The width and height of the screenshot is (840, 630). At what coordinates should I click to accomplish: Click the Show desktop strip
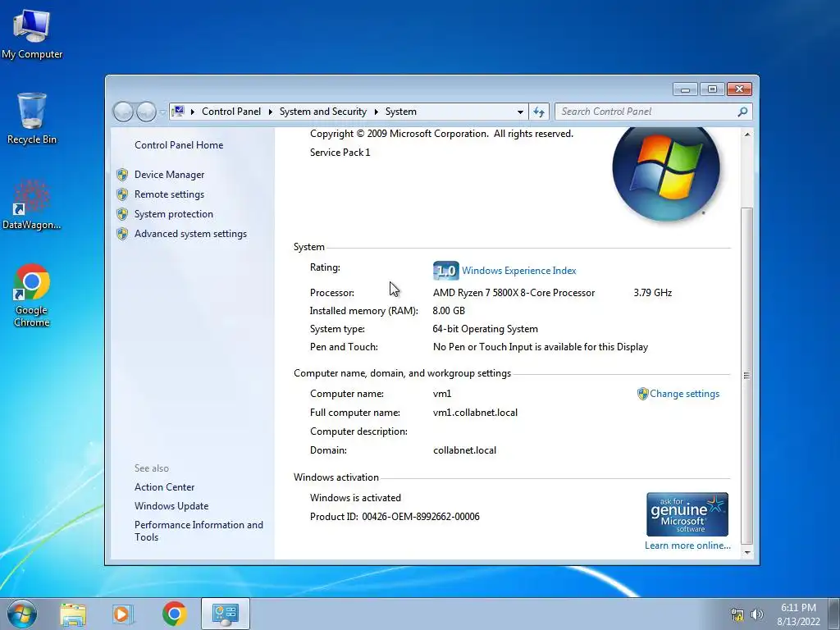click(834, 614)
